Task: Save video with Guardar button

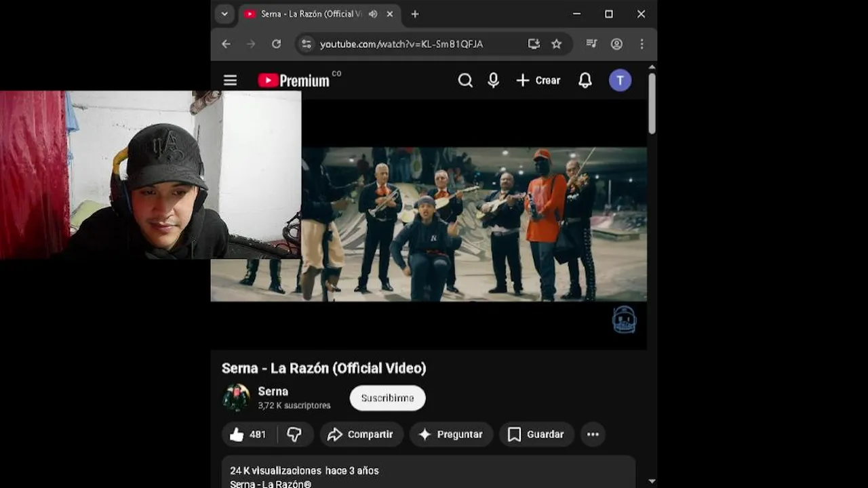Action: tap(536, 434)
